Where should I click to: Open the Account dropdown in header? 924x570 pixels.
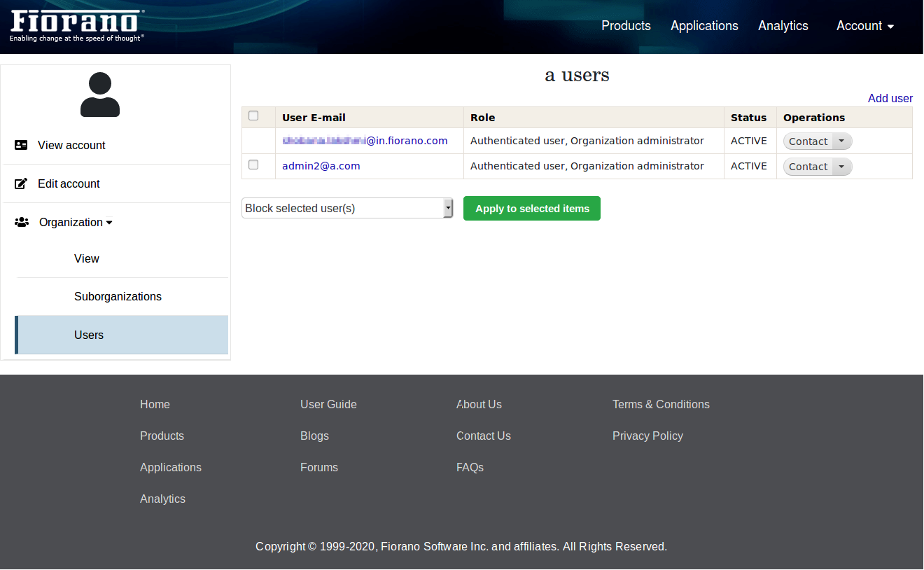pos(865,26)
